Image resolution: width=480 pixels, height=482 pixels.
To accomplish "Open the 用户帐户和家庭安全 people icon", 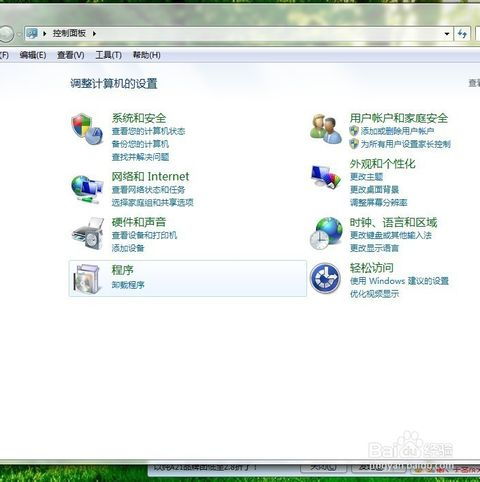I will (x=326, y=129).
